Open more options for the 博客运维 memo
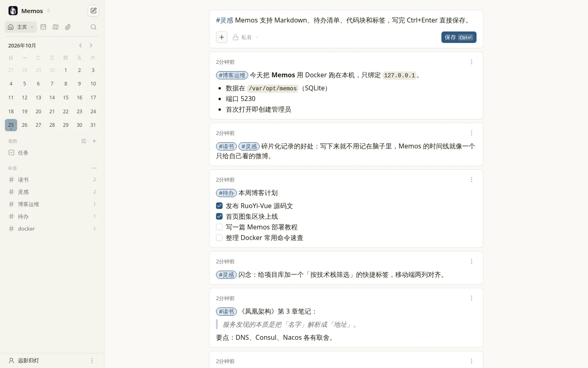The width and height of the screenshot is (588, 368). click(x=472, y=62)
